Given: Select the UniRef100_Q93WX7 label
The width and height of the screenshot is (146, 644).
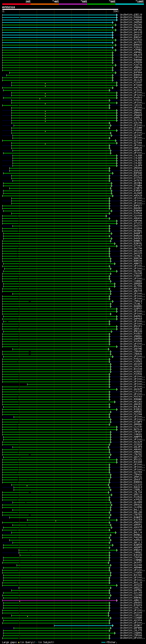Looking at the screenshot, I should [131, 625].
